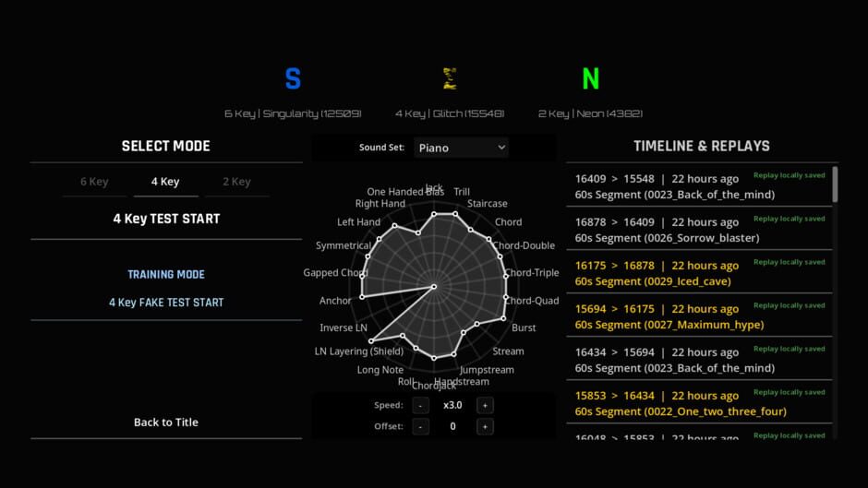Image resolution: width=868 pixels, height=488 pixels.
Task: Increase Offset with the plus button
Action: click(x=485, y=426)
